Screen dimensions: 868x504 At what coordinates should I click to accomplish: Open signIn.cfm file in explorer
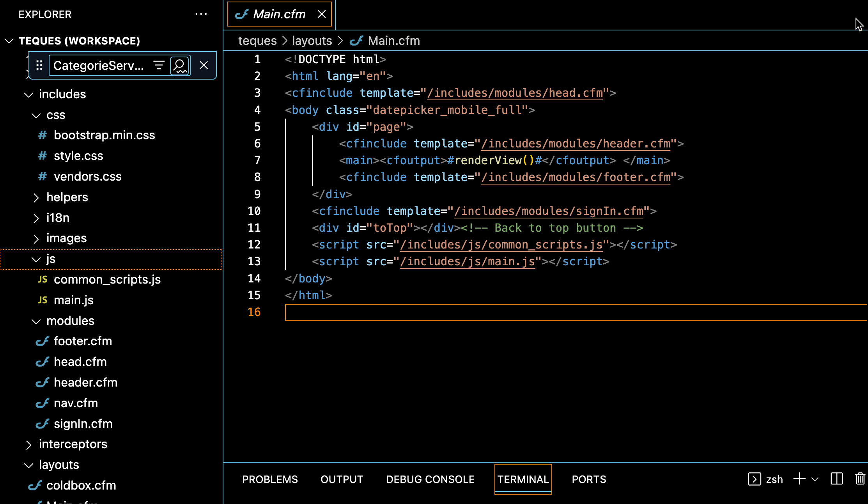83,424
